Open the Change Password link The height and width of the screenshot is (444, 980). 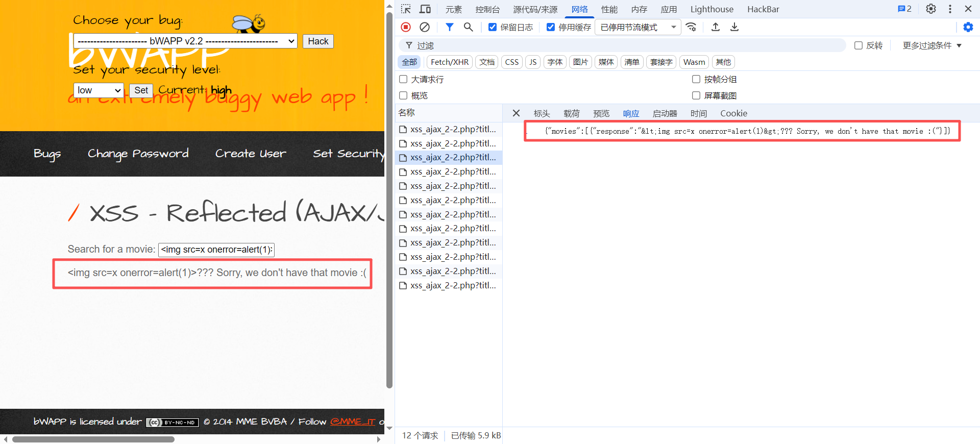138,154
